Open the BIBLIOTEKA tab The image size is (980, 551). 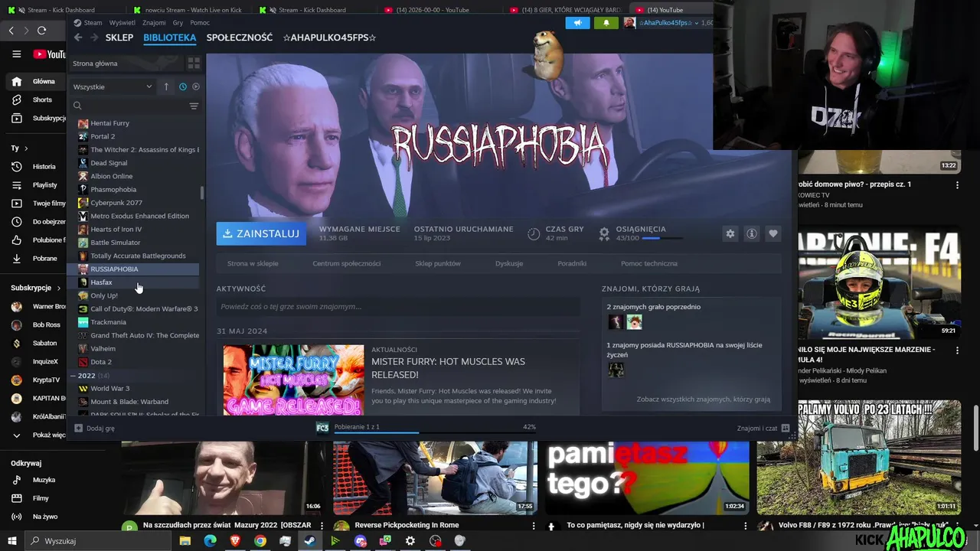[170, 37]
